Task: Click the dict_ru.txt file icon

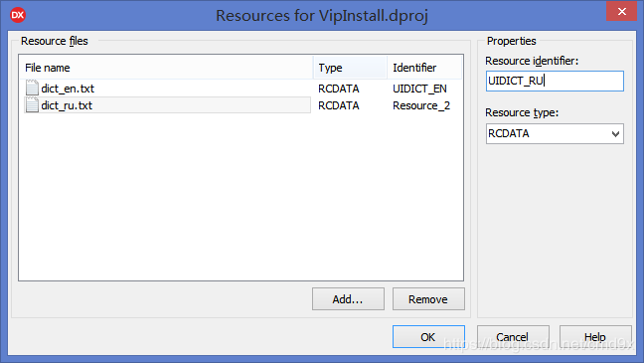Action: [32, 105]
